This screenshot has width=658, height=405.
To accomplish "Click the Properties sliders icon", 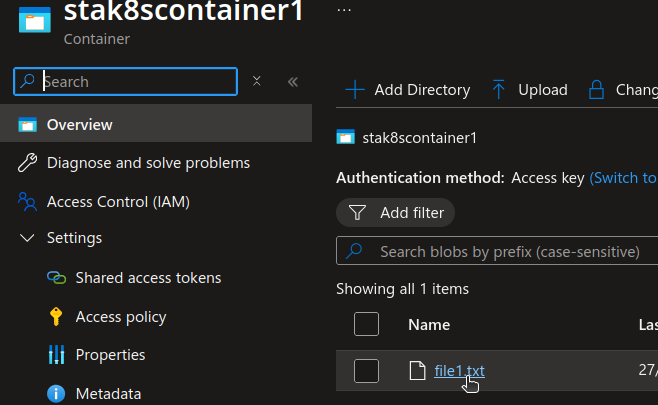I will [56, 355].
